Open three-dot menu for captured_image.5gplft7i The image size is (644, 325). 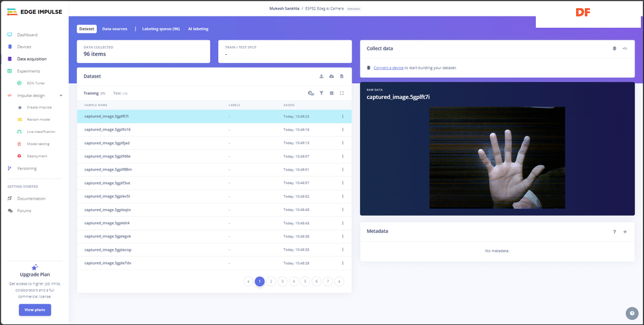343,117
